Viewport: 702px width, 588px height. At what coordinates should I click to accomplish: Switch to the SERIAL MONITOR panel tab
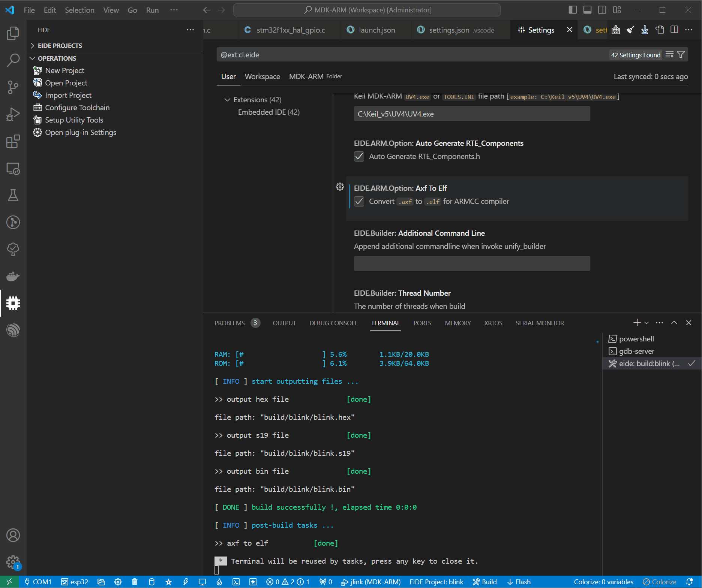(x=540, y=323)
